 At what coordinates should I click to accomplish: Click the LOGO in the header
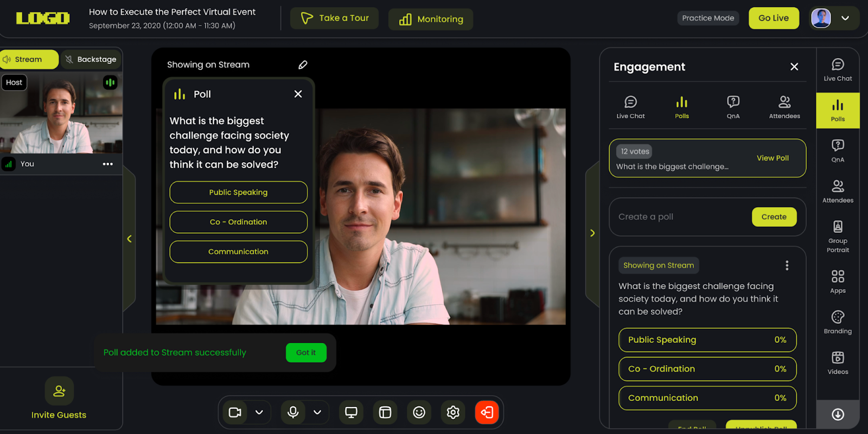pyautogui.click(x=43, y=18)
